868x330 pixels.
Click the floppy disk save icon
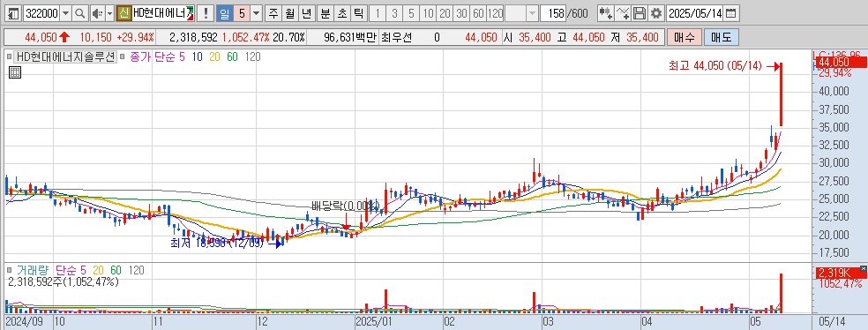click(x=640, y=12)
